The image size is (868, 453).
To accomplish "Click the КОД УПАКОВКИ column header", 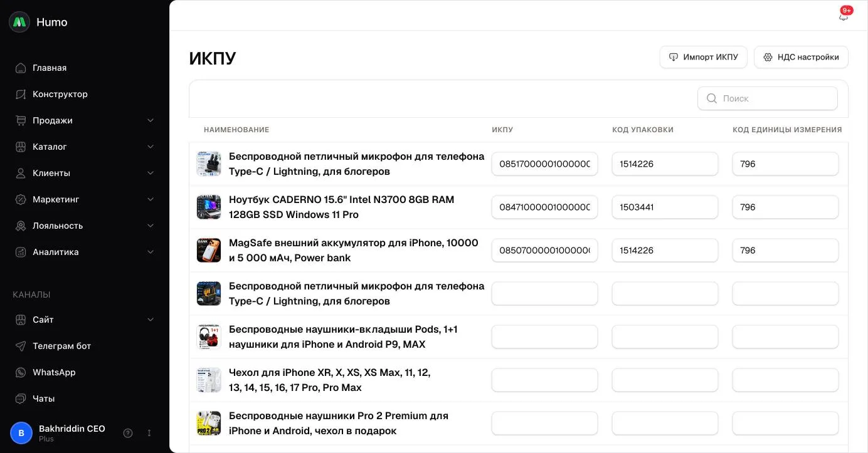I will (643, 130).
